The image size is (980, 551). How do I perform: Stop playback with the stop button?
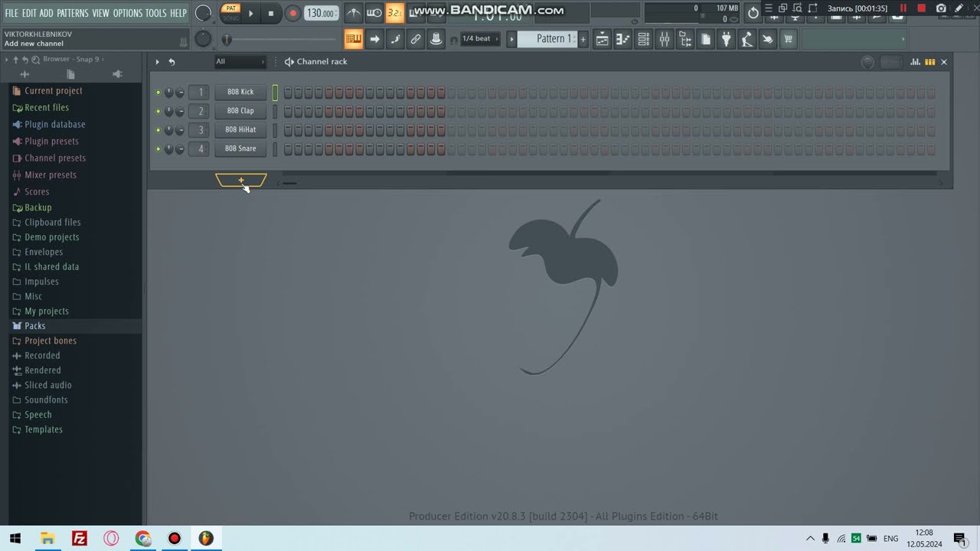tap(270, 13)
